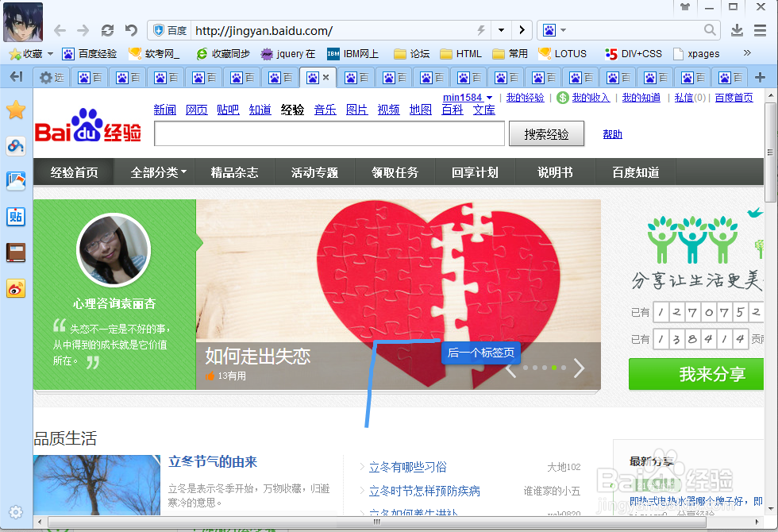Click the go arrow next to address bar

tap(522, 30)
